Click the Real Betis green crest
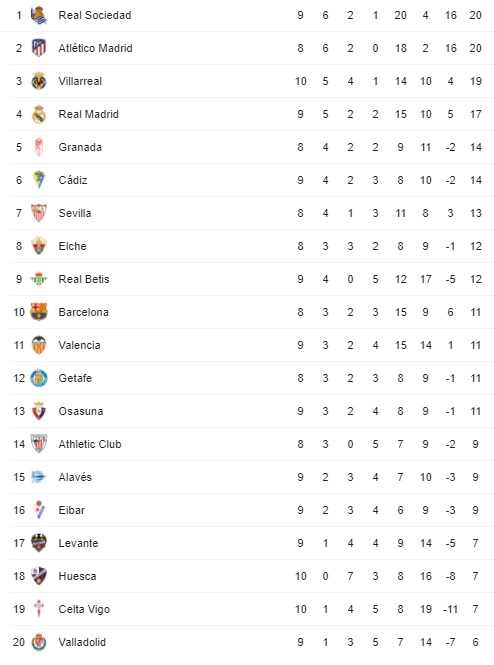This screenshot has height=665, width=494. pos(39,279)
